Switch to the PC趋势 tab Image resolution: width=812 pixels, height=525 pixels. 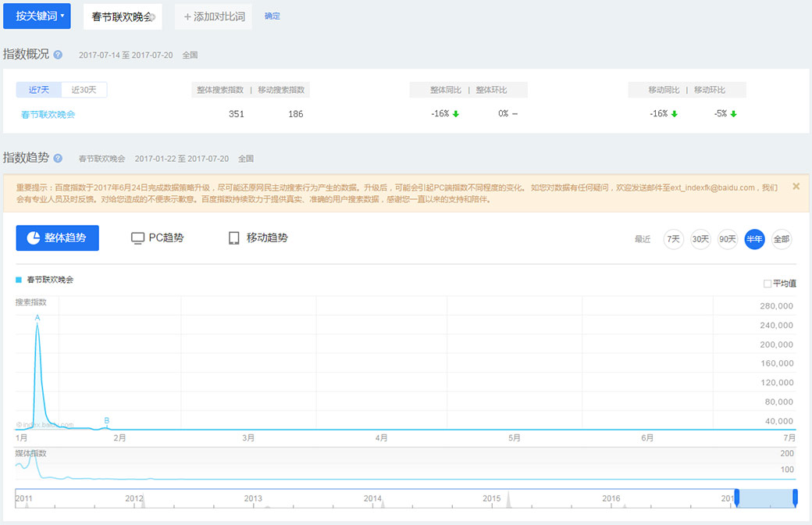pyautogui.click(x=158, y=237)
